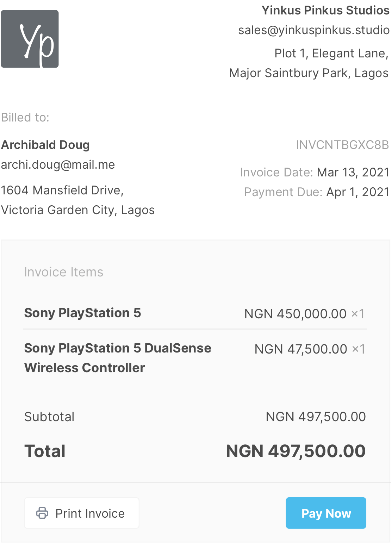Click the Invoice Items heading
Viewport: 392px width, 543px height.
pos(64,272)
